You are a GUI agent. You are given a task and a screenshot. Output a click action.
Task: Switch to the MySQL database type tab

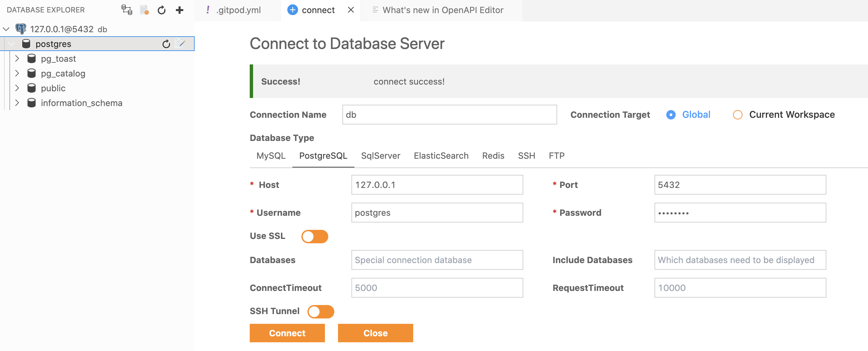(x=271, y=156)
